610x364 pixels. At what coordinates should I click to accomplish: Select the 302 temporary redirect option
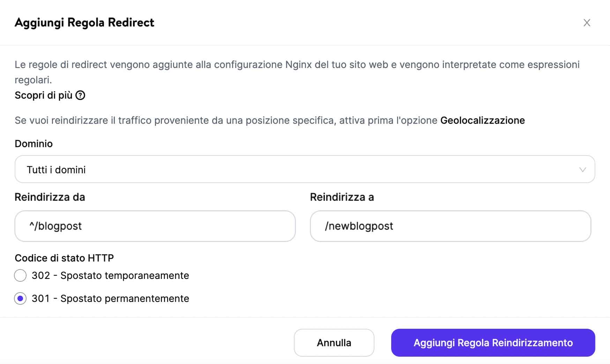coord(21,275)
